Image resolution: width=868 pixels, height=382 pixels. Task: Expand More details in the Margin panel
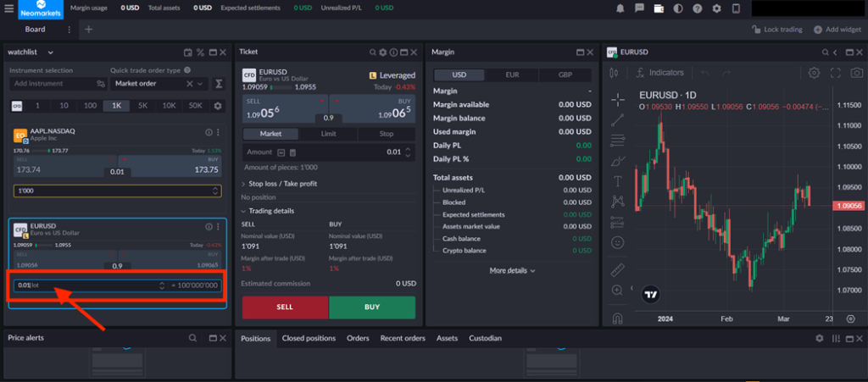(513, 271)
